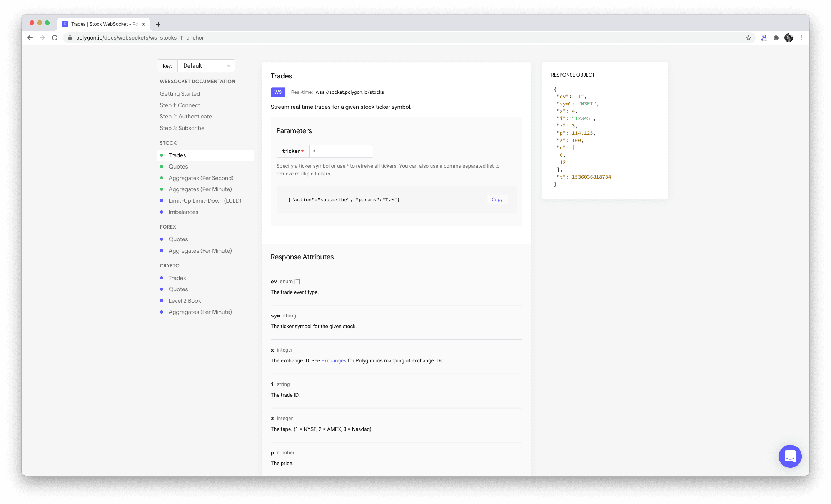Viewport: 831px width, 504px height.
Task: Open Crypto Level 2 Book docs
Action: pyautogui.click(x=185, y=301)
